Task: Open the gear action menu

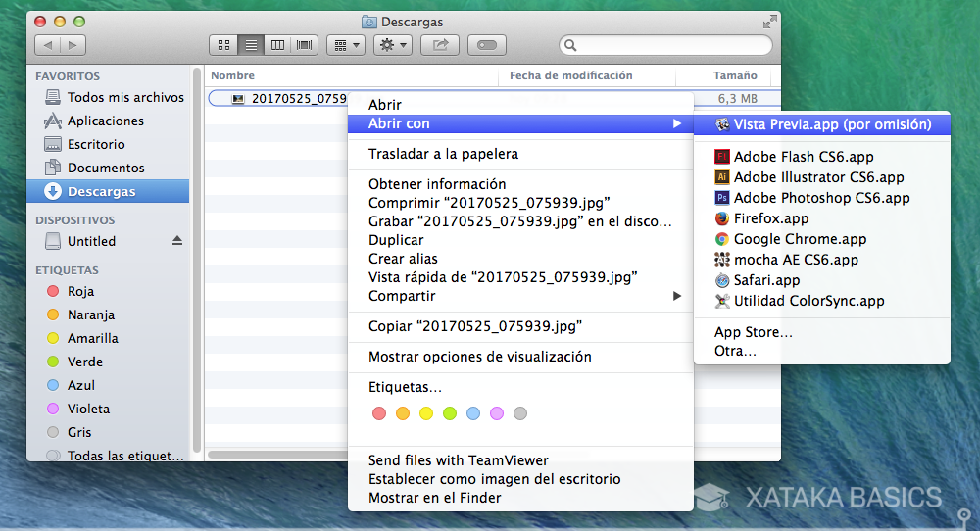Action: [392, 45]
